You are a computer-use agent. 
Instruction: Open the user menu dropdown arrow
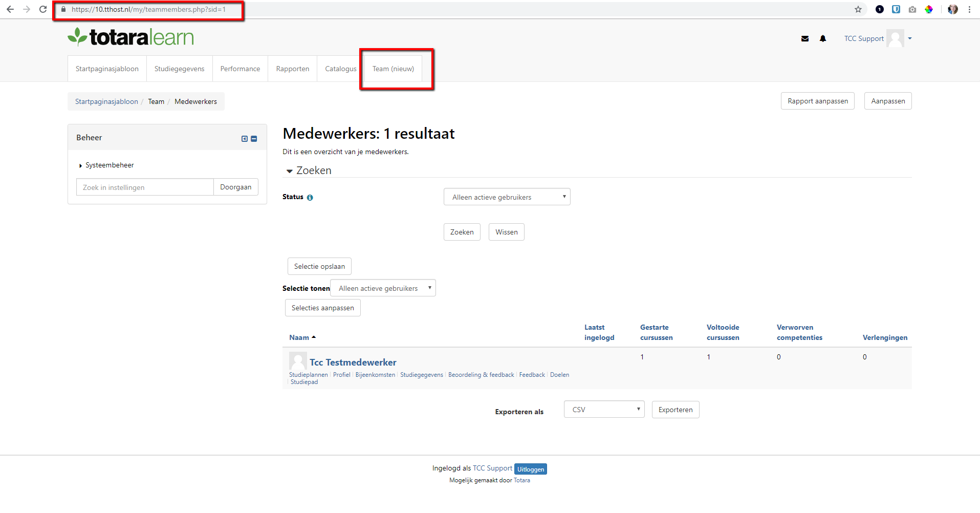point(910,38)
